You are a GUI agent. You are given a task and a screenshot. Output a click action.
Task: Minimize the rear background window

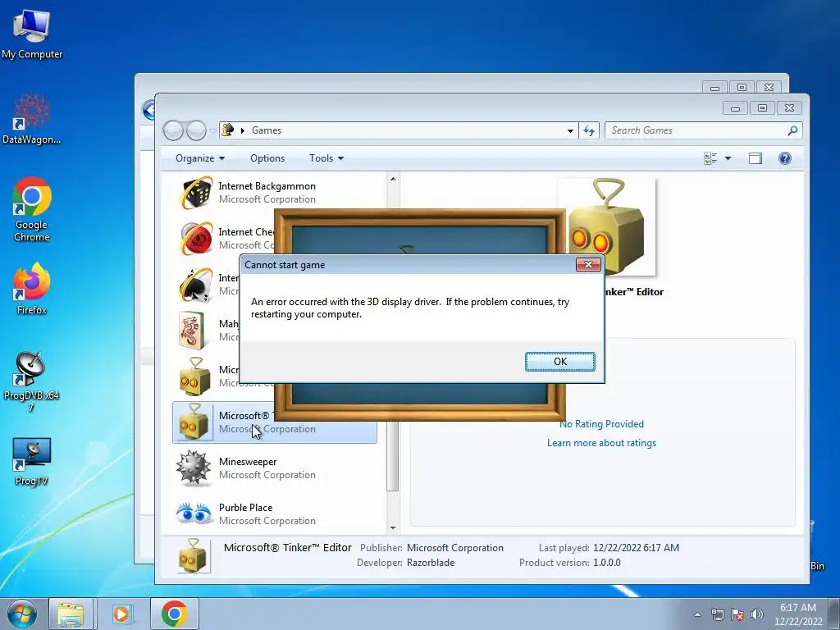click(714, 87)
